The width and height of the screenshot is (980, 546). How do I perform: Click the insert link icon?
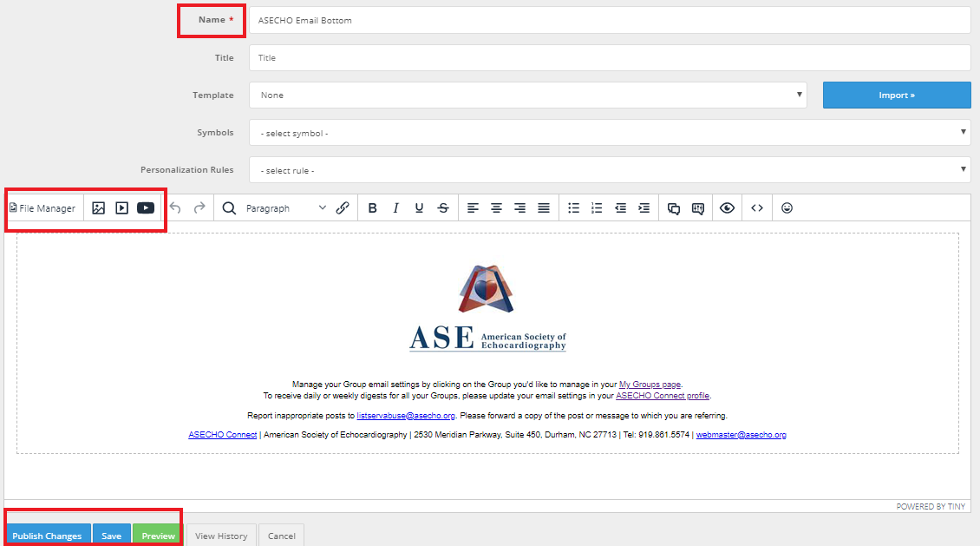pos(343,208)
